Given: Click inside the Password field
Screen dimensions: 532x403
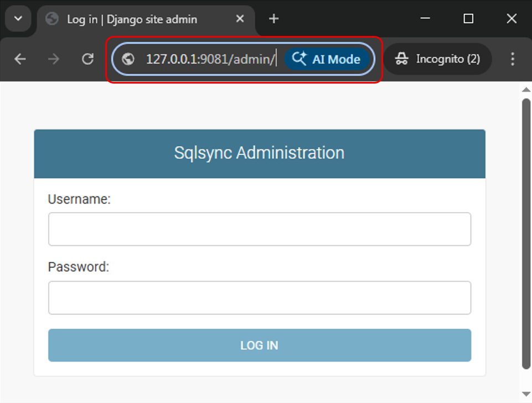Looking at the screenshot, I should [x=259, y=297].
